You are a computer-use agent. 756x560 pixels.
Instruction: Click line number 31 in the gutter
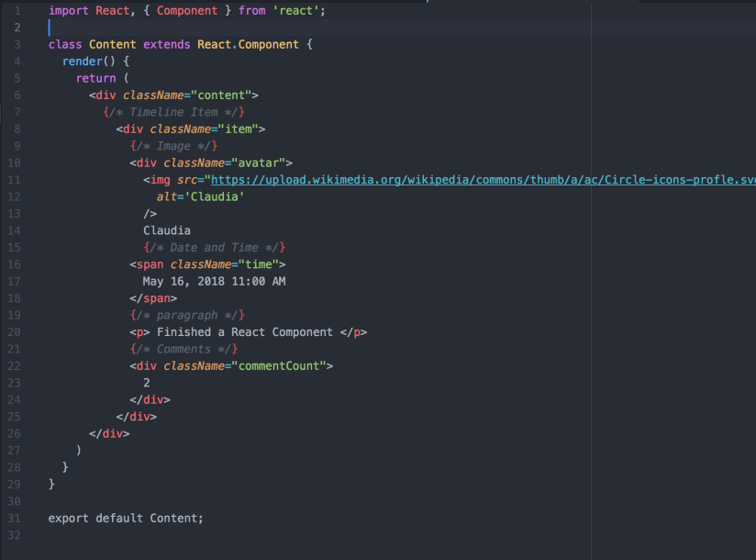(x=15, y=518)
